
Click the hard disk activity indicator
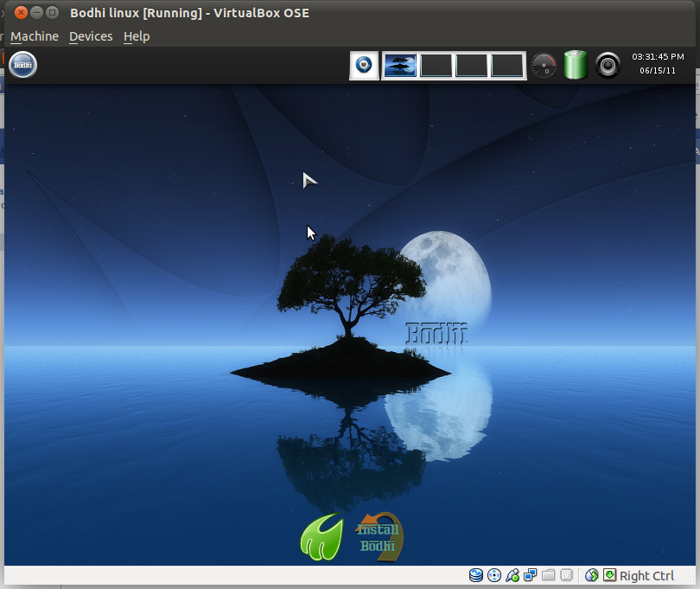tap(476, 575)
